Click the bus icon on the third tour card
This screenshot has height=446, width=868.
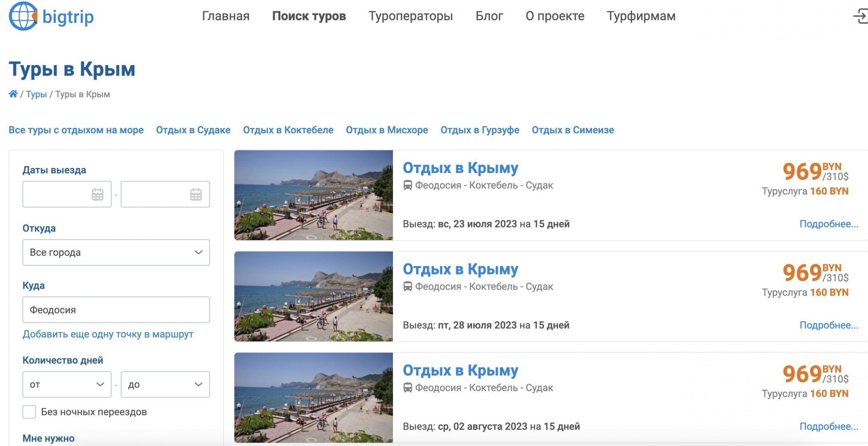pyautogui.click(x=408, y=388)
